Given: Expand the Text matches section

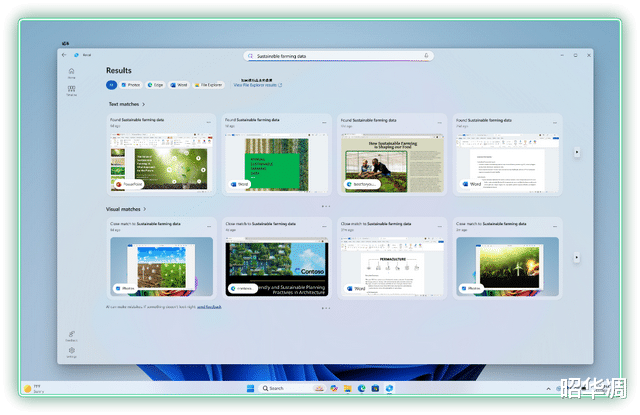Looking at the screenshot, I should 127,104.
